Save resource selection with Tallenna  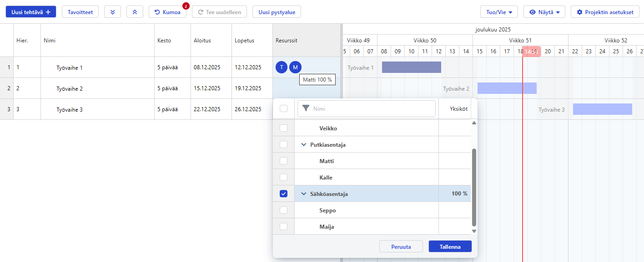click(450, 247)
